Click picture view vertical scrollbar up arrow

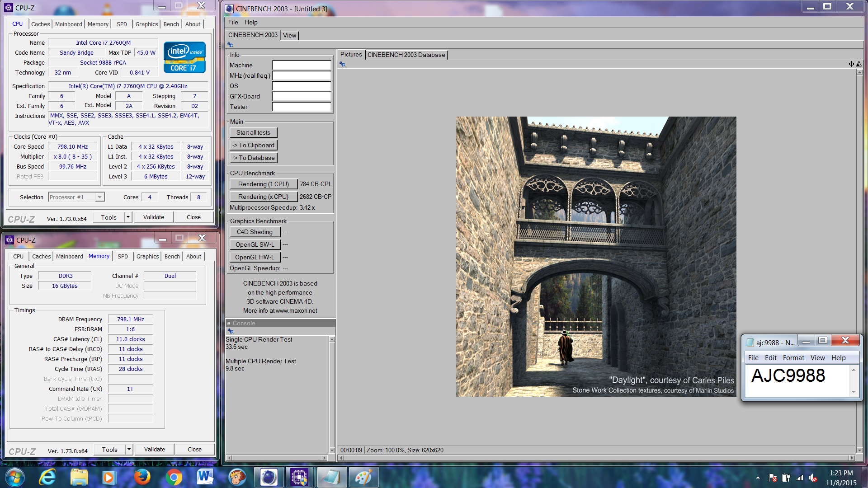point(859,72)
